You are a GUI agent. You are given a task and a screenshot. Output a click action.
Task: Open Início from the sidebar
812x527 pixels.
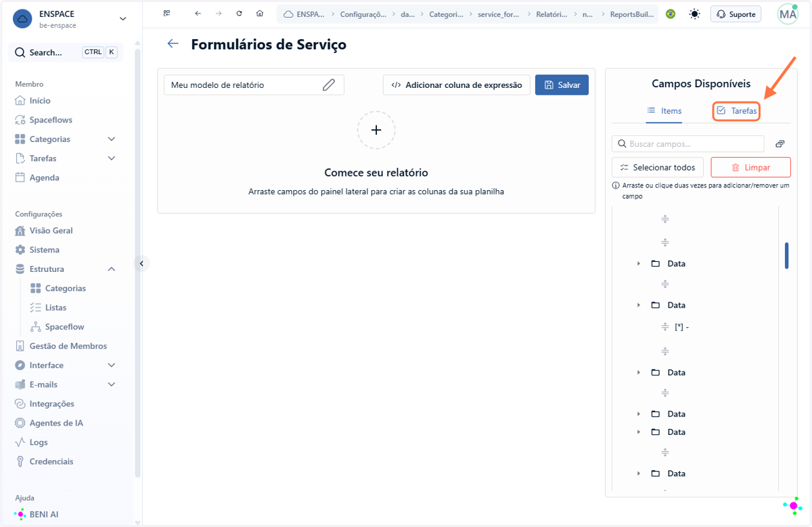point(40,101)
